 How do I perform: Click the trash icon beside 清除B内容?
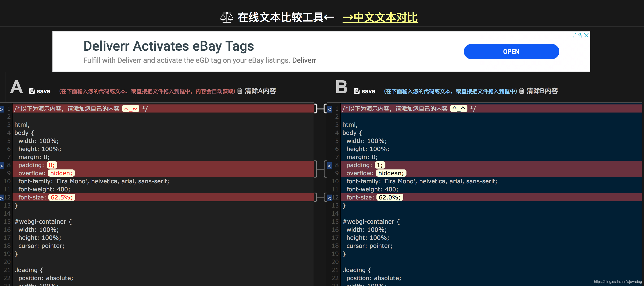(522, 91)
